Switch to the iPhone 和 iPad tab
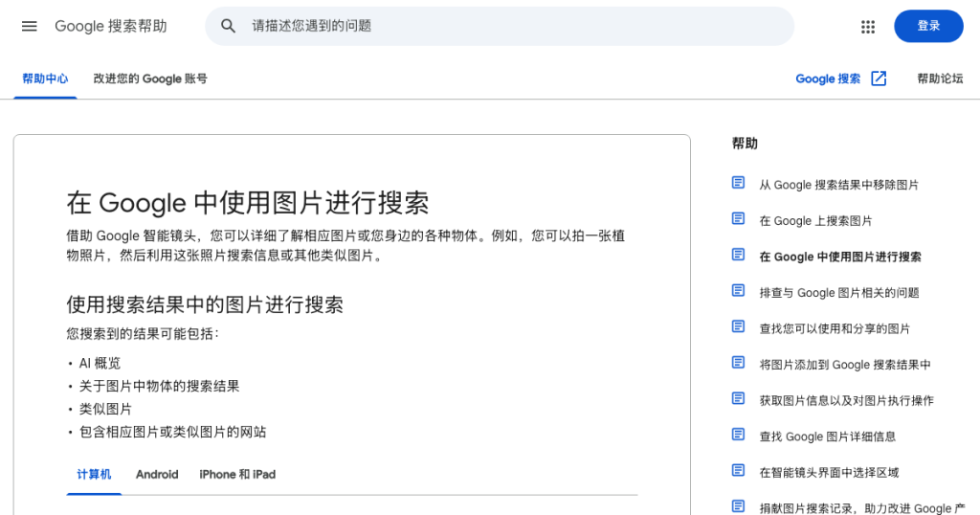Screen dimensions: 980x515 point(237,475)
